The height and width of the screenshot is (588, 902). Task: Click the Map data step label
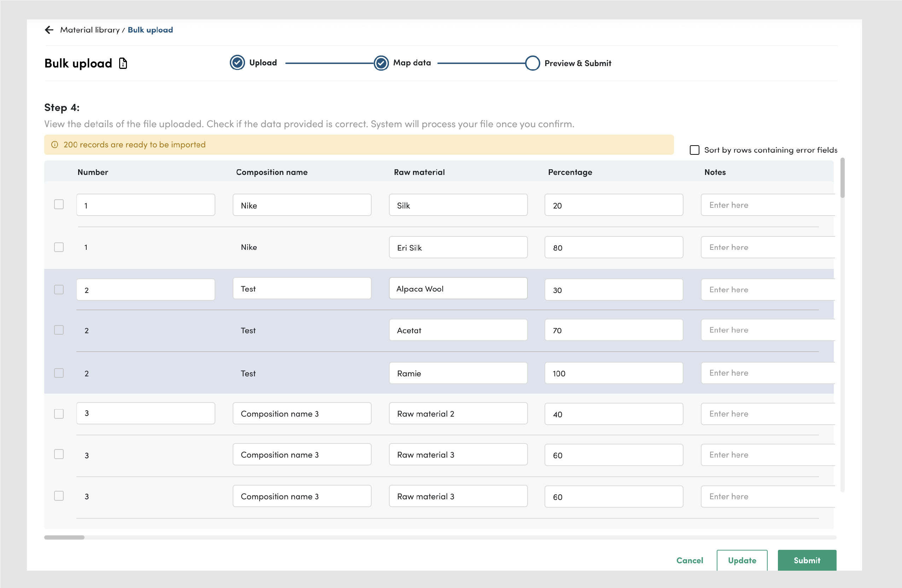click(x=412, y=63)
